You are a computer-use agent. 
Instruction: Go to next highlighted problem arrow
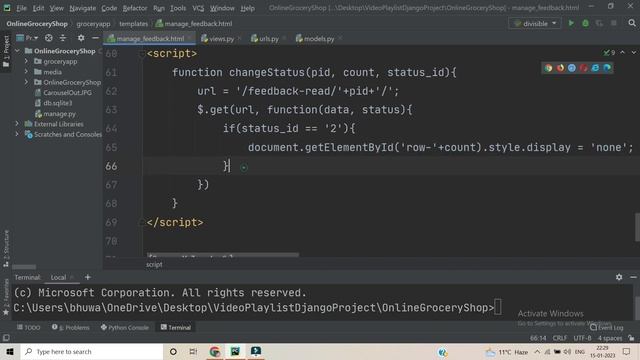click(633, 53)
